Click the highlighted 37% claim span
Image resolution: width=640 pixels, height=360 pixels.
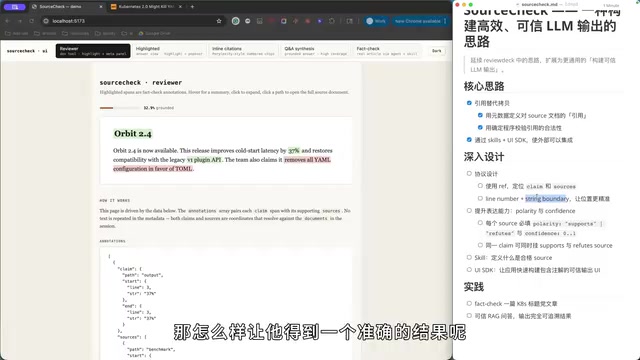pyautogui.click(x=293, y=150)
